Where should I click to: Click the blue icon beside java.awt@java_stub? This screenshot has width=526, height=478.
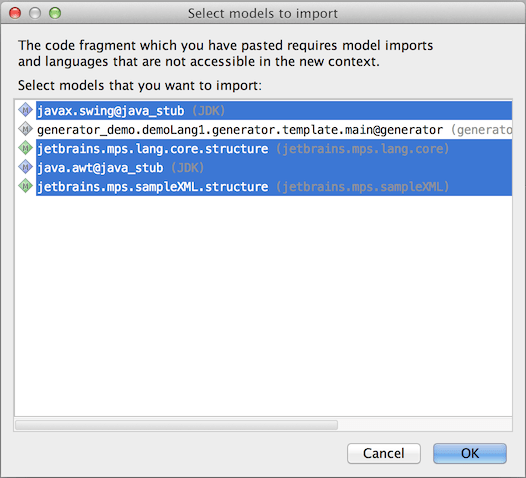pos(25,167)
